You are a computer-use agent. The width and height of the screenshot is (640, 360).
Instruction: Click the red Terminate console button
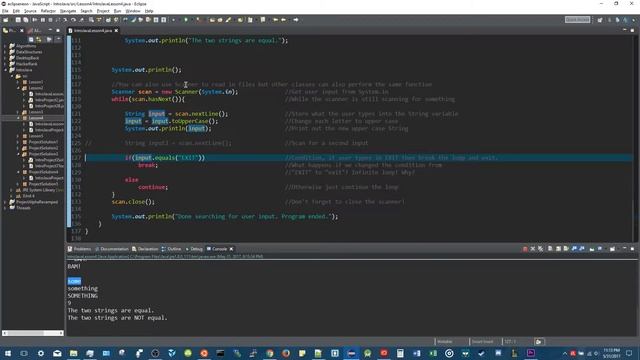coord(525,249)
